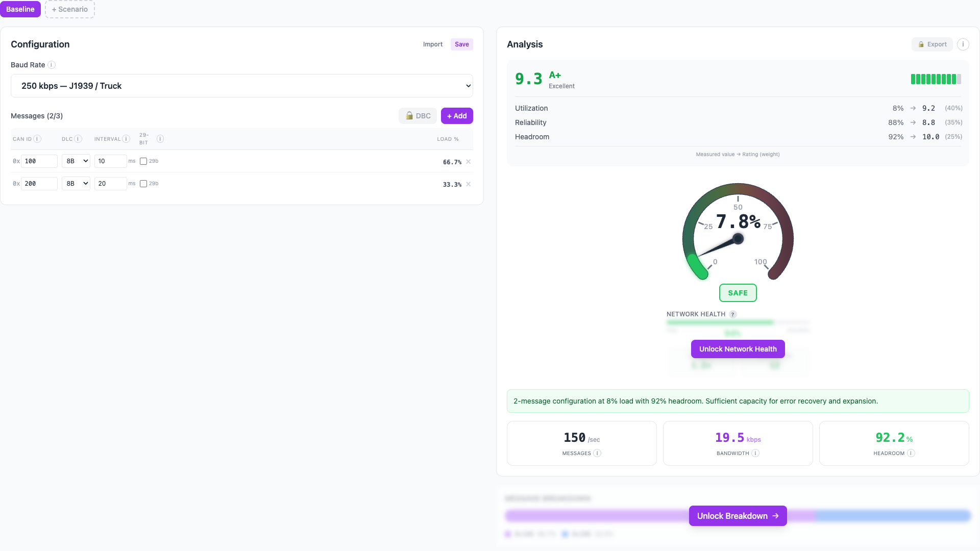
Task: Open DLC dropdown for message 0x200
Action: click(x=76, y=184)
